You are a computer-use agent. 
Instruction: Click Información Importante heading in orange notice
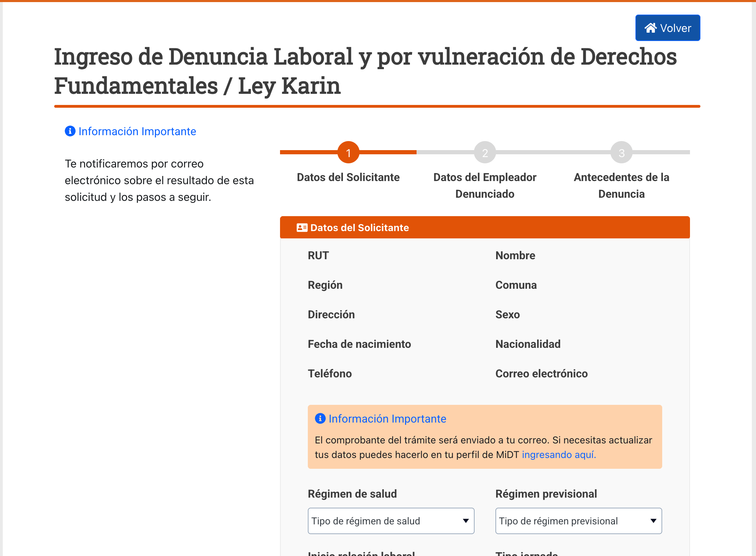[x=387, y=419]
